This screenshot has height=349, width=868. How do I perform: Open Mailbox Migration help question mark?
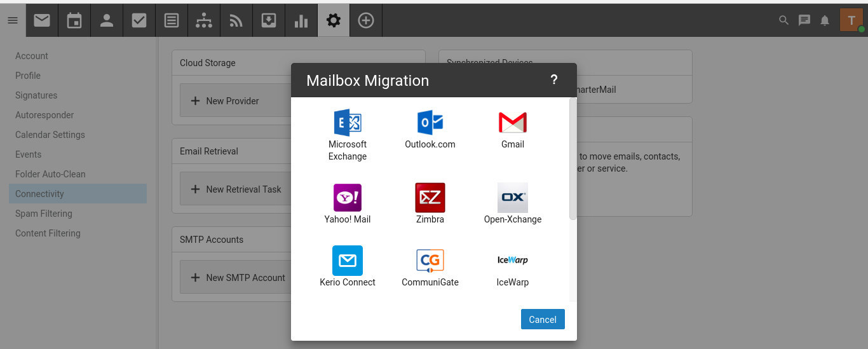point(553,80)
